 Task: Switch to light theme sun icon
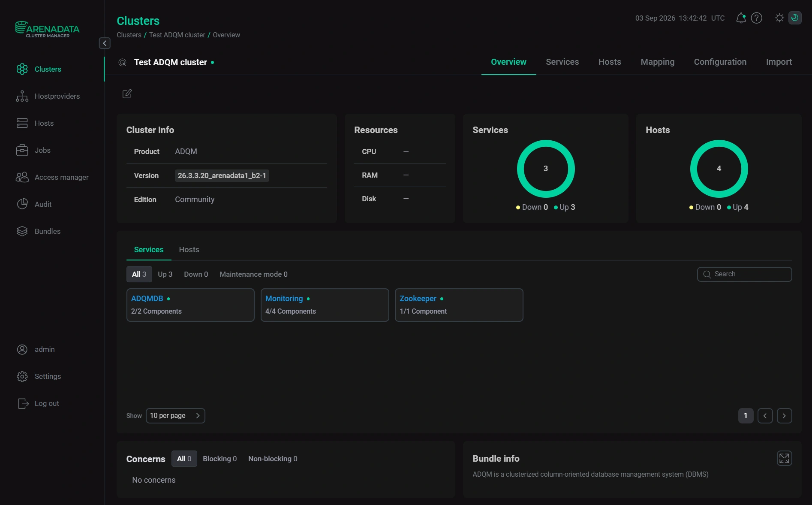click(779, 18)
